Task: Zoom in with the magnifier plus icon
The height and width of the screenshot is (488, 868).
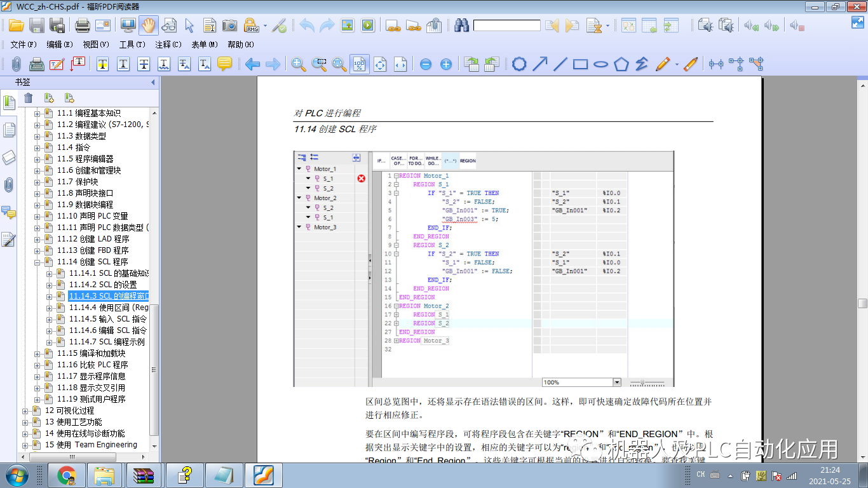Action: [x=297, y=63]
